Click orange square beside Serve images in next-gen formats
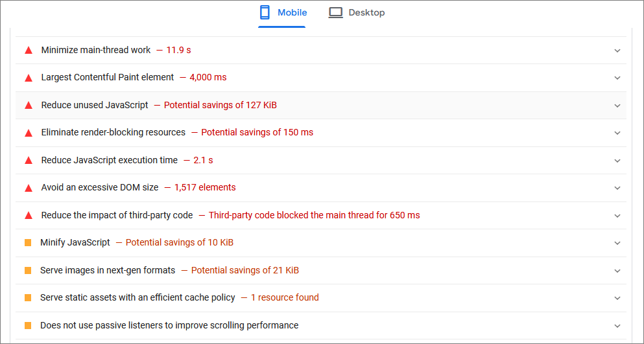Image resolution: width=644 pixels, height=344 pixels. pyautogui.click(x=28, y=271)
